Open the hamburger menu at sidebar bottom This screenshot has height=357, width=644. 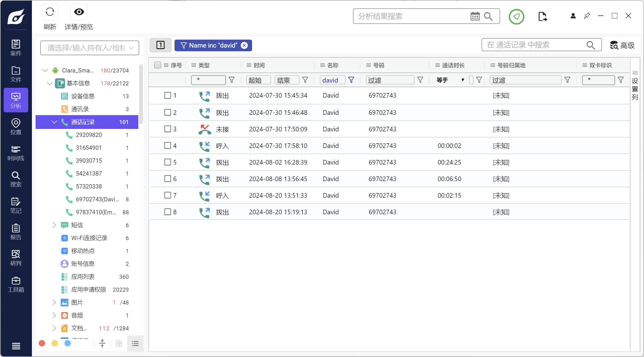tap(16, 346)
